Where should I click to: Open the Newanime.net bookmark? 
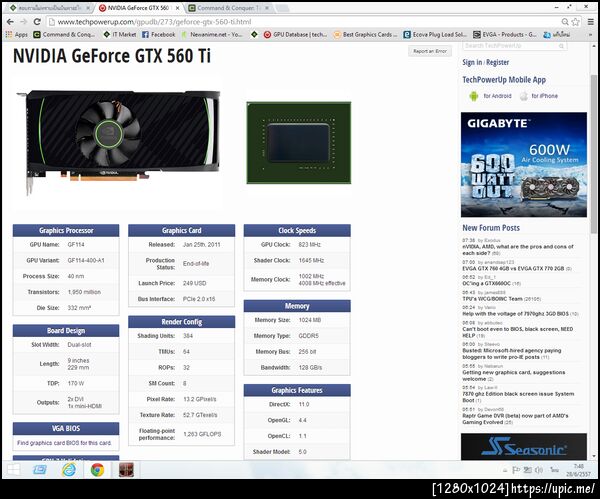212,34
